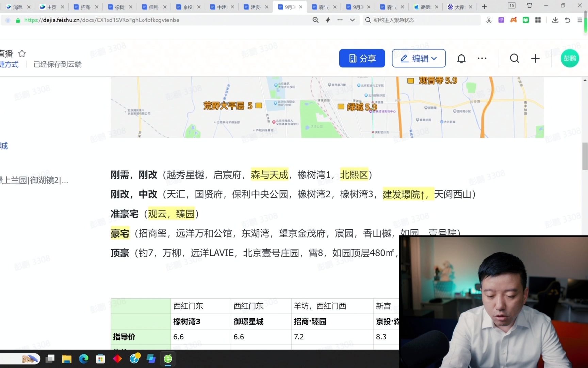Open the Get Help question-mark taskbar icon
This screenshot has height=368, width=588.
(x=134, y=358)
